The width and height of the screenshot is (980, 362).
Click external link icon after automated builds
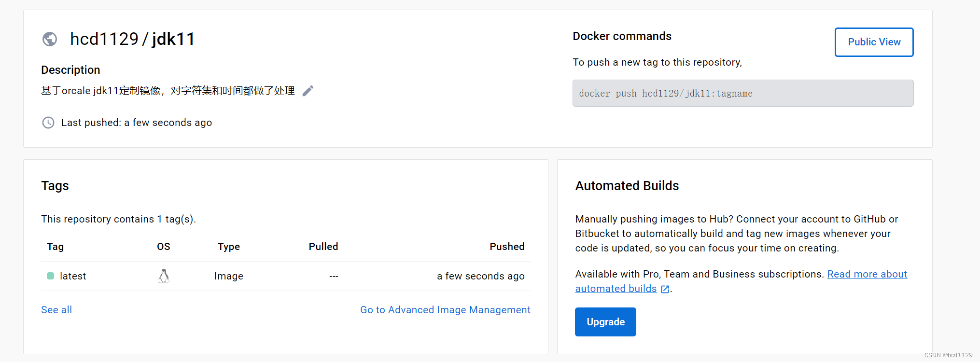(665, 289)
